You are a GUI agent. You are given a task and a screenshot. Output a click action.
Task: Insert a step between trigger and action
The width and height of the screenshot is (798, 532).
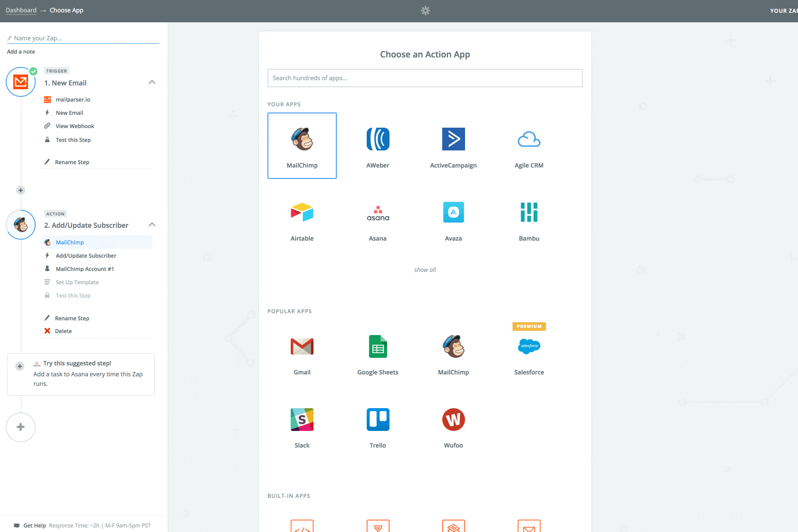pos(20,190)
